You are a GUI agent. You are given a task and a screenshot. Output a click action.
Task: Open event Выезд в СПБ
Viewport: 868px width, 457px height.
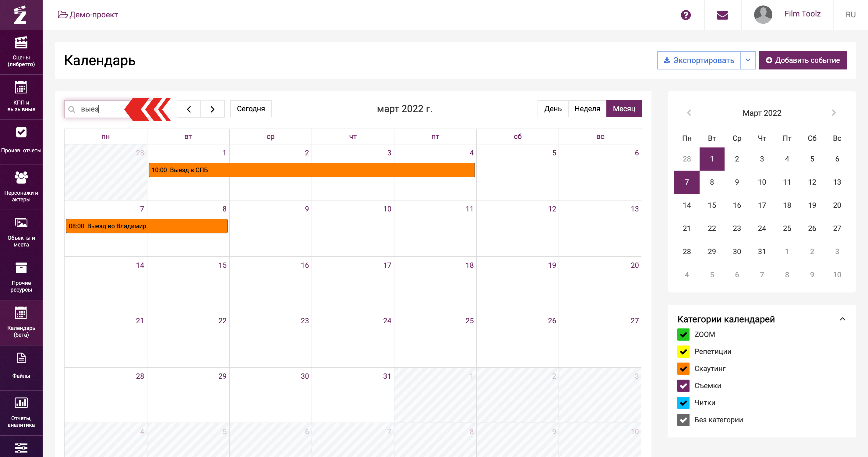click(312, 170)
